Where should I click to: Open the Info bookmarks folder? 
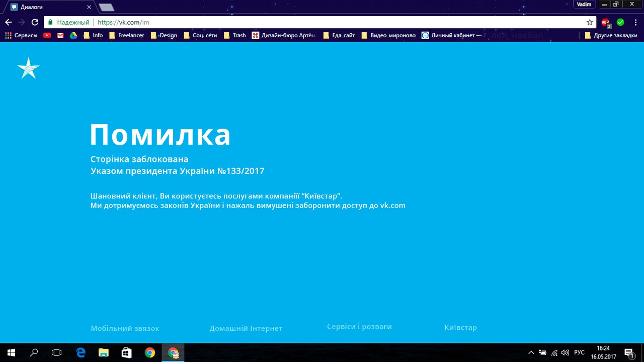click(x=93, y=35)
